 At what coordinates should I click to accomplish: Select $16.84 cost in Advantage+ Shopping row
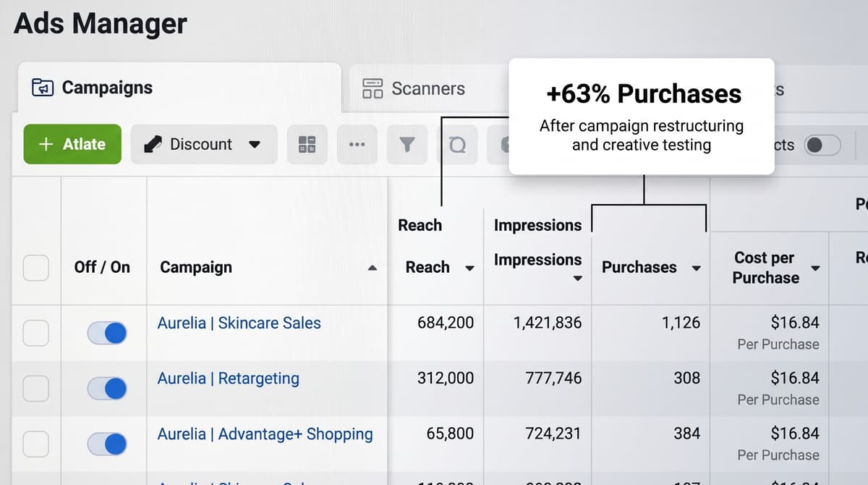pyautogui.click(x=795, y=434)
